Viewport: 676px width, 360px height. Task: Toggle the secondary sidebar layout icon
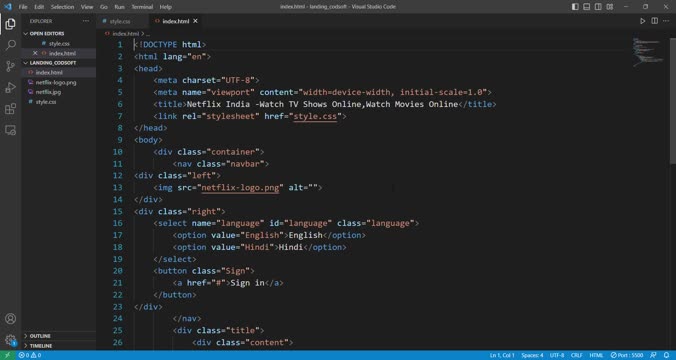pos(598,6)
